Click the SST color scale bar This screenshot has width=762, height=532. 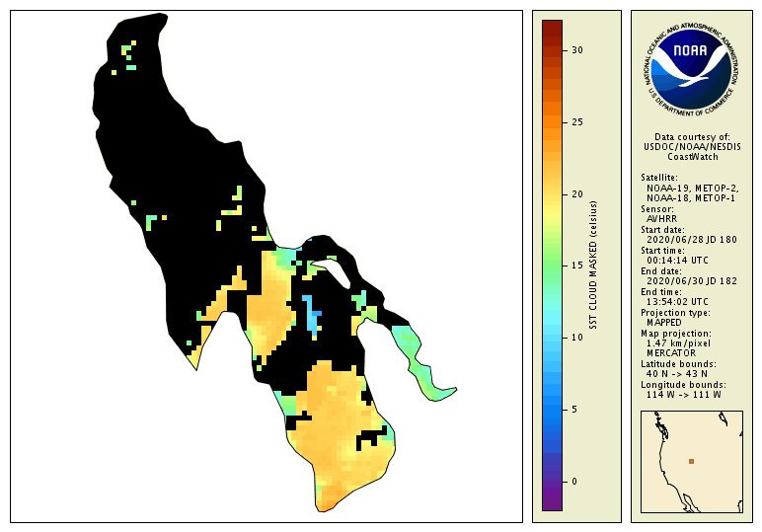pos(552,266)
